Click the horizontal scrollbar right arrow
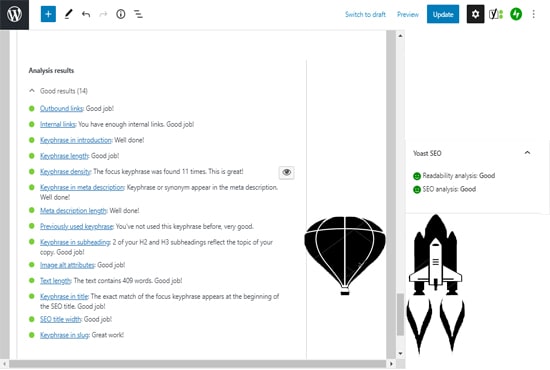 [x=391, y=364]
